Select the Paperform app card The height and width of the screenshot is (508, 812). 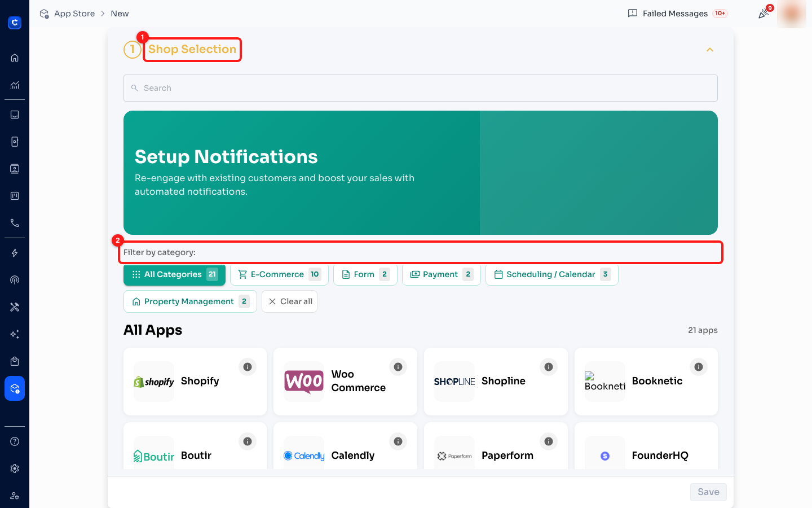pos(496,446)
